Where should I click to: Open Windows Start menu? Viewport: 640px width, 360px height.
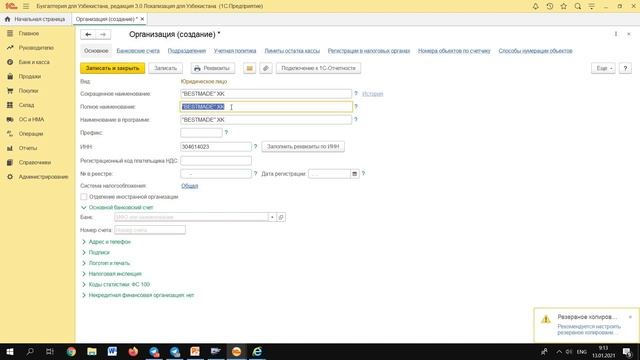coord(10,351)
